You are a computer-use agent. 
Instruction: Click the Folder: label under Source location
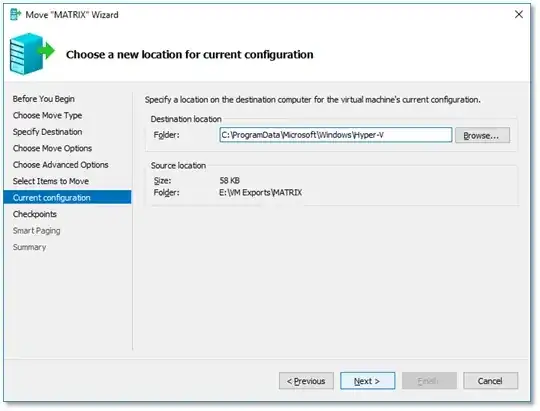coord(166,193)
